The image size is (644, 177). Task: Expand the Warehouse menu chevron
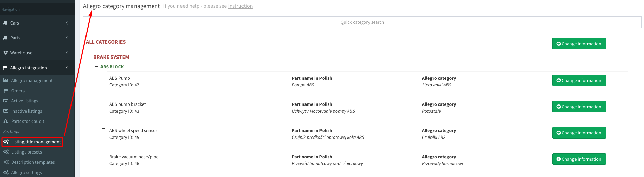(67, 53)
